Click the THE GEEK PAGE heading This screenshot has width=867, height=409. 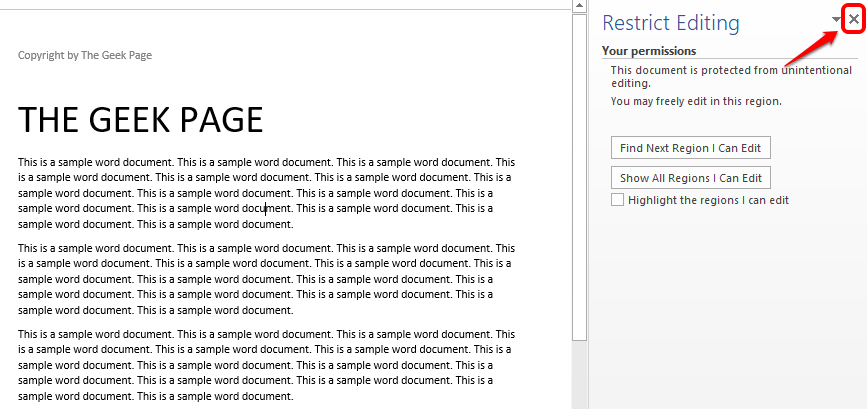(x=140, y=119)
